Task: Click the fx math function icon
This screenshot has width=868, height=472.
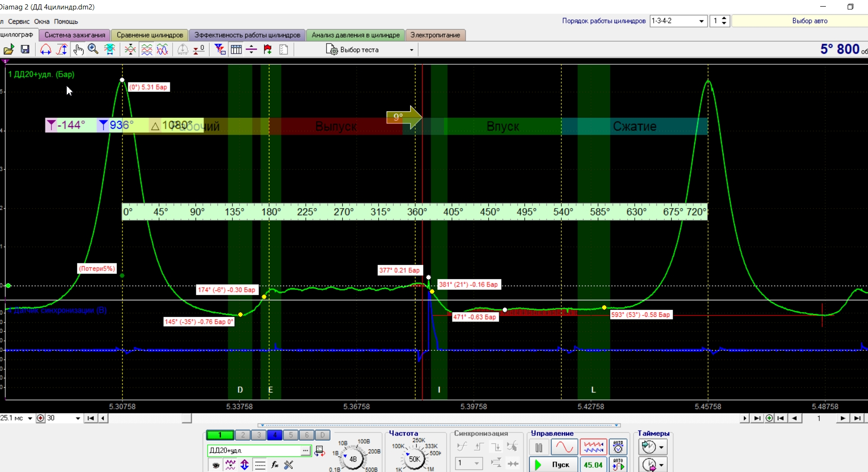Action: (x=275, y=465)
